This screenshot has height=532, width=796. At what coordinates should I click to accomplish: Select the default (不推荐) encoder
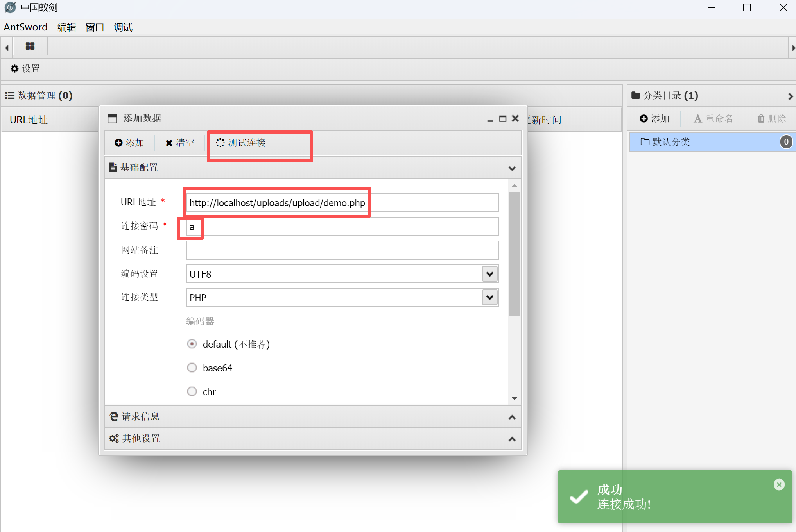point(192,344)
